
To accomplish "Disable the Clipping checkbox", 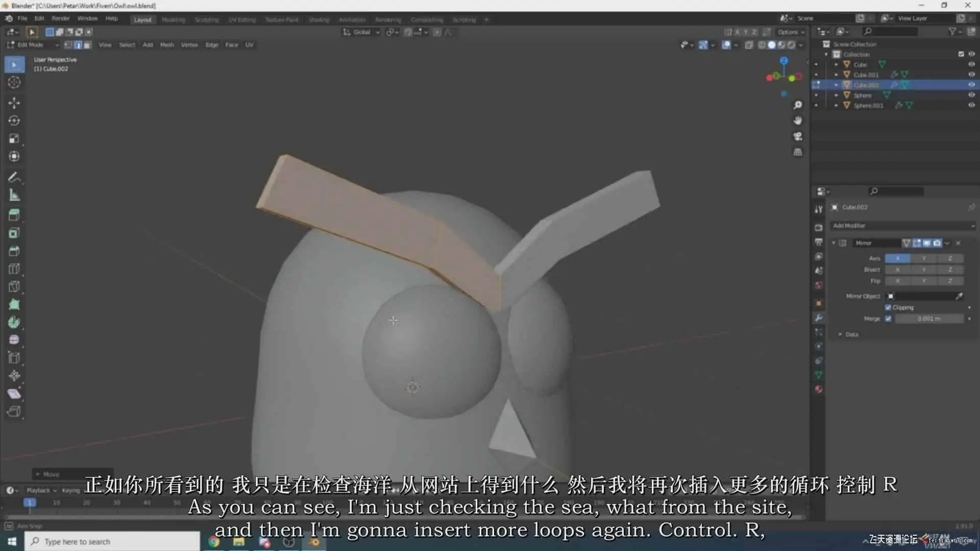I will point(888,308).
